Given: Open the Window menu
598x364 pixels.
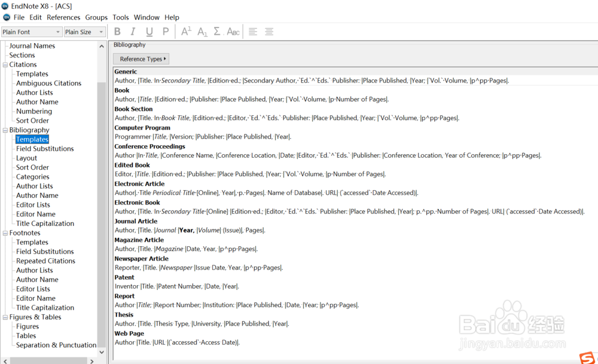Looking at the screenshot, I should click(147, 17).
